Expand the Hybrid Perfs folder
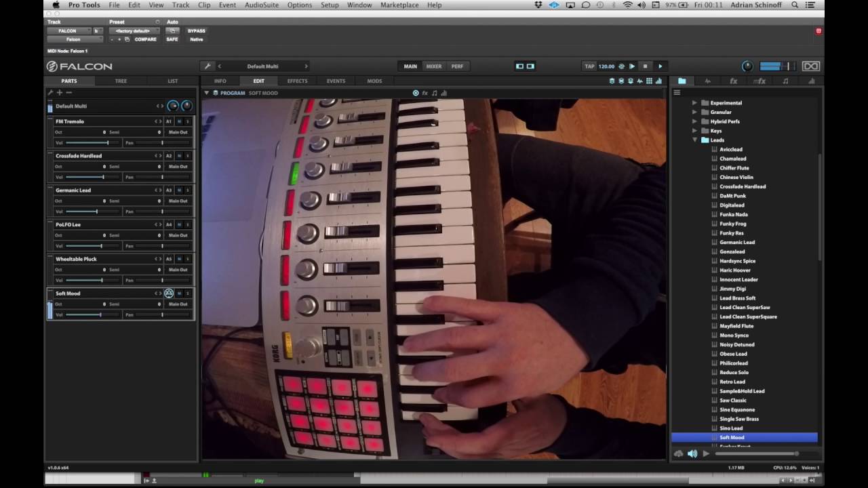This screenshot has width=868, height=488. tap(694, 121)
